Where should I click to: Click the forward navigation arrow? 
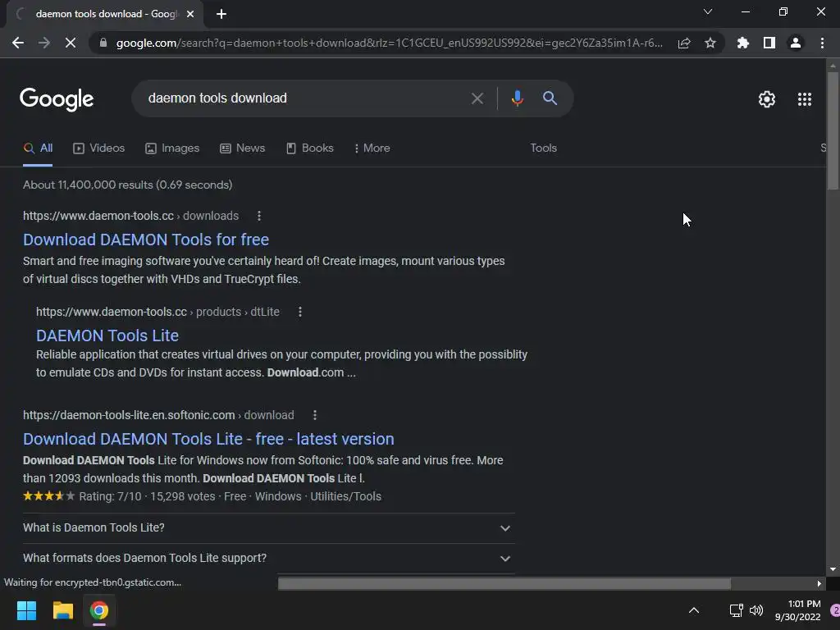tap(44, 43)
